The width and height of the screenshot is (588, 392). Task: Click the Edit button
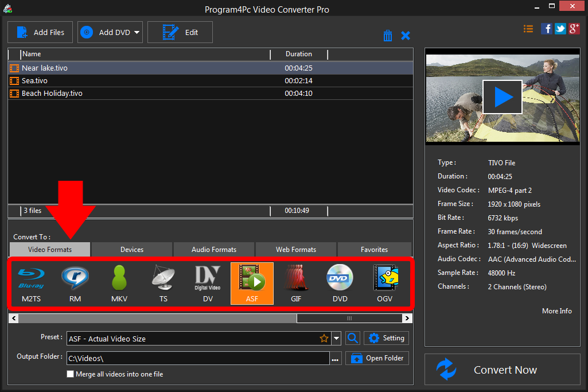pyautogui.click(x=180, y=32)
